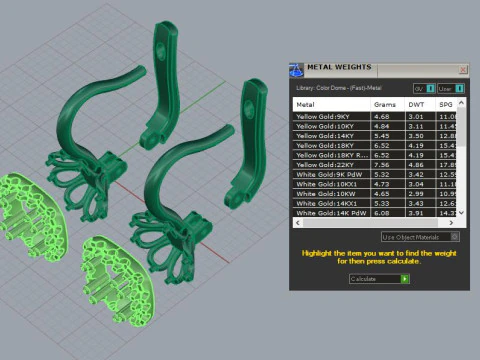Image resolution: width=480 pixels, height=360 pixels.
Task: Click the metal list scroll up arrow
Action: point(461,103)
